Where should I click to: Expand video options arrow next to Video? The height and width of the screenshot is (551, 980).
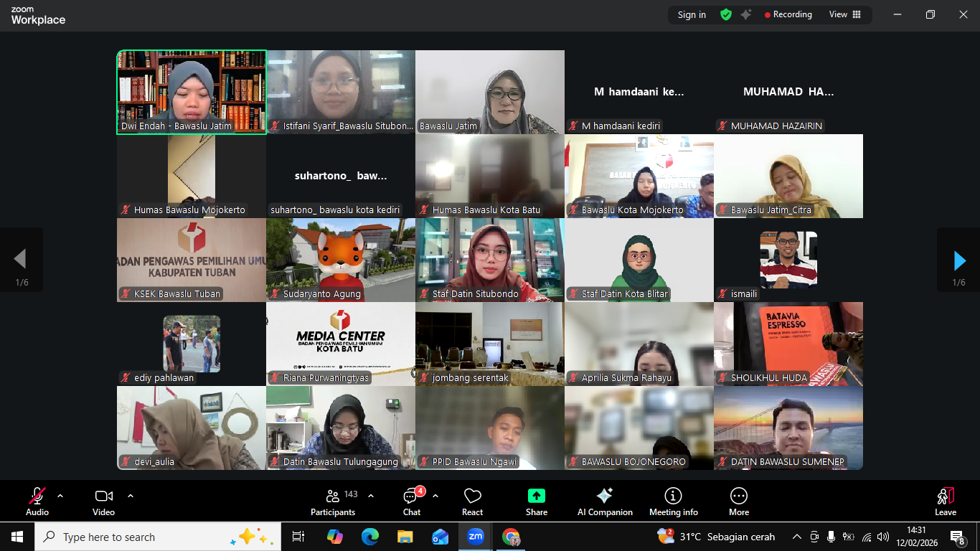[131, 496]
